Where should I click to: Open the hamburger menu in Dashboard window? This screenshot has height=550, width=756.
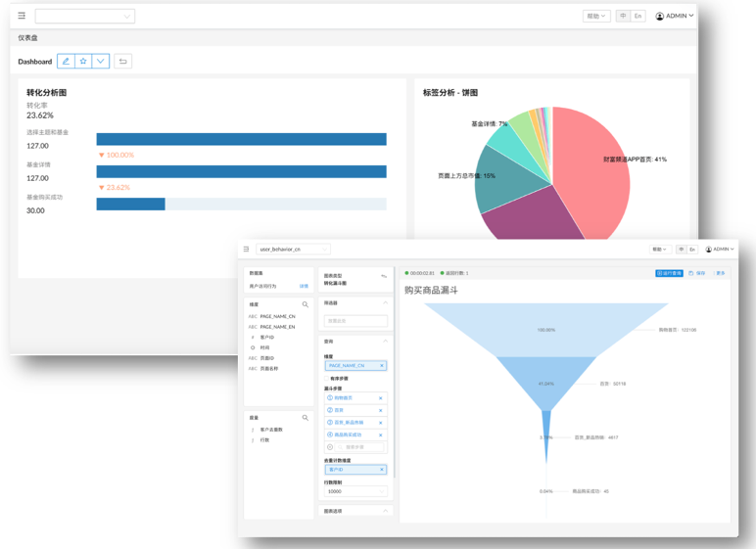(22, 16)
